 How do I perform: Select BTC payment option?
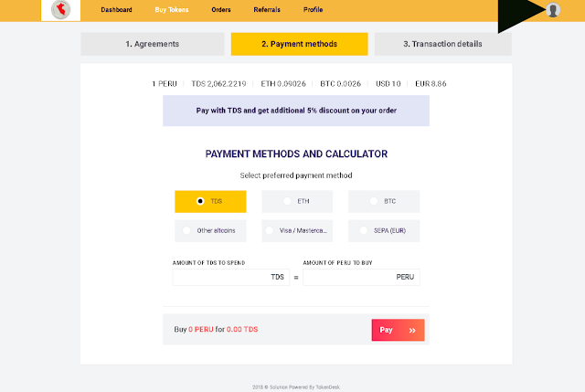pos(383,201)
